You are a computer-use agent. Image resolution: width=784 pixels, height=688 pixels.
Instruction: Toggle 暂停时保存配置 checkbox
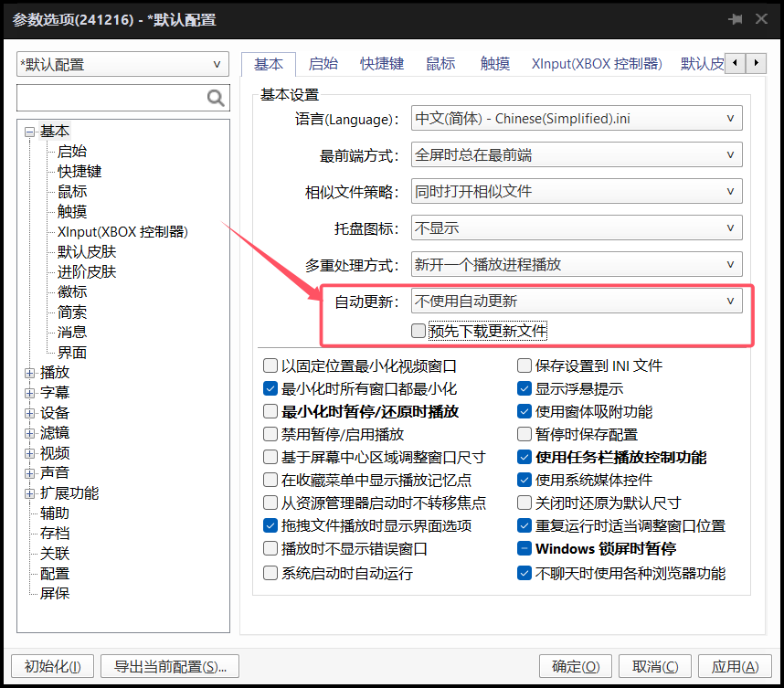click(x=524, y=434)
